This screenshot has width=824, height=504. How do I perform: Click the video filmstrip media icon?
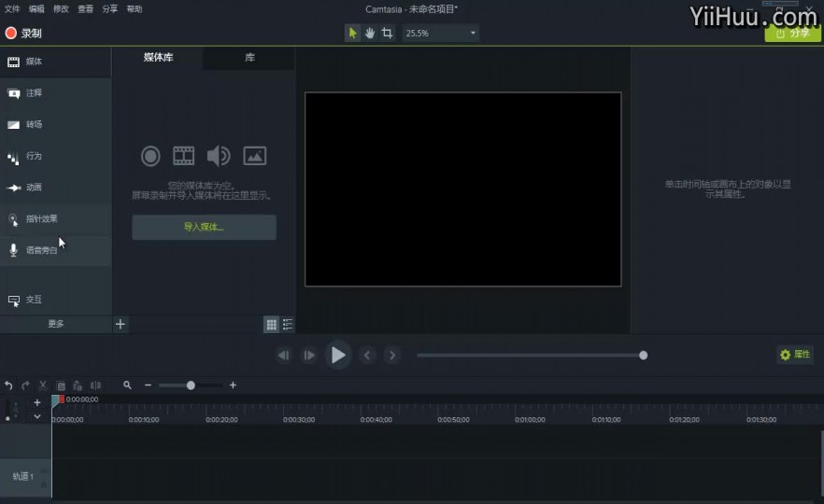pos(183,156)
